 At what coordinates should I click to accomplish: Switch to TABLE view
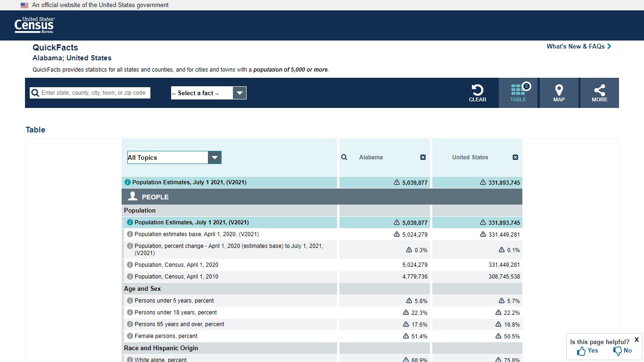518,93
